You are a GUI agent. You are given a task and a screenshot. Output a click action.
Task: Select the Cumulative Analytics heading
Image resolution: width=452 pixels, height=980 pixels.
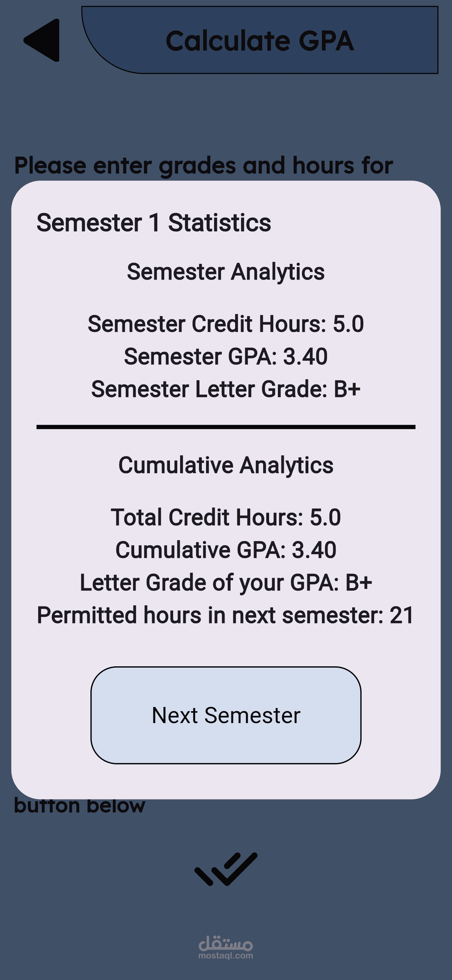(226, 465)
